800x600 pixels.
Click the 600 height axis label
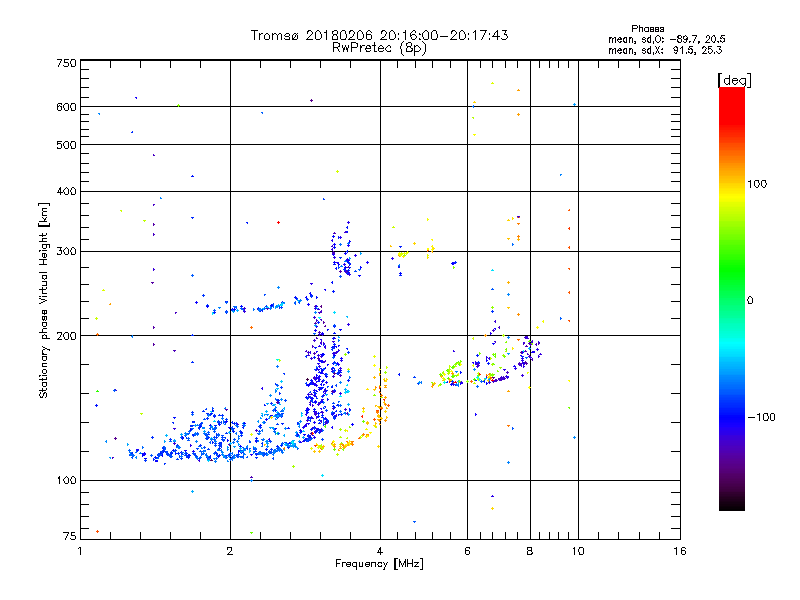66,107
